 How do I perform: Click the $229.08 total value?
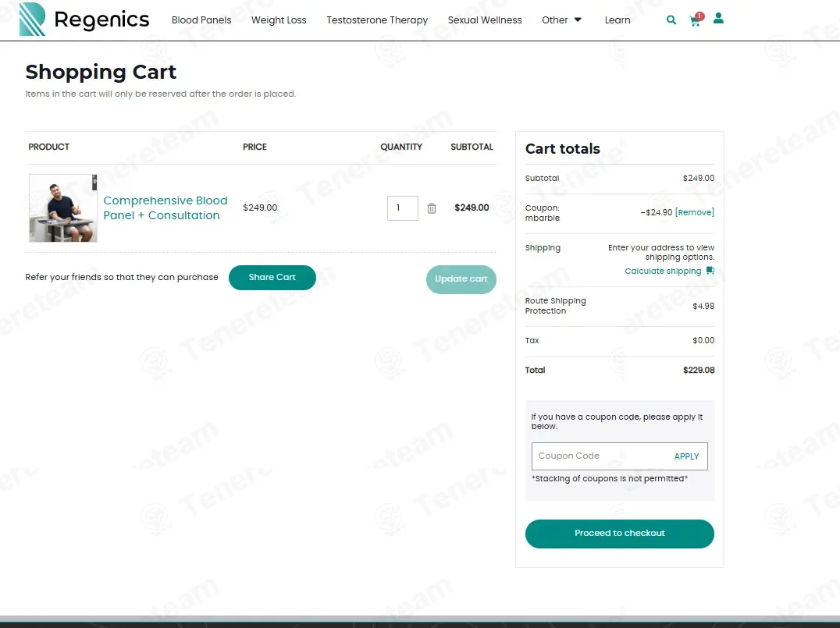click(699, 370)
